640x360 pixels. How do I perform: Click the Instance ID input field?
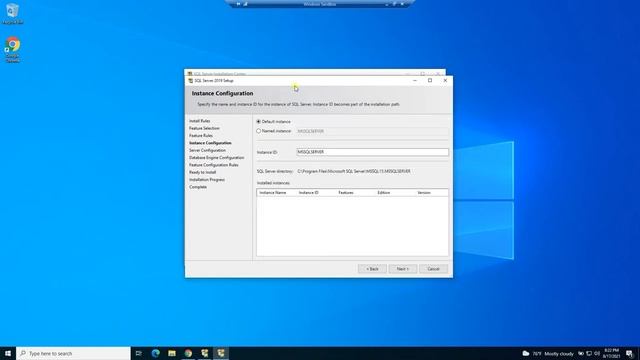pos(372,152)
